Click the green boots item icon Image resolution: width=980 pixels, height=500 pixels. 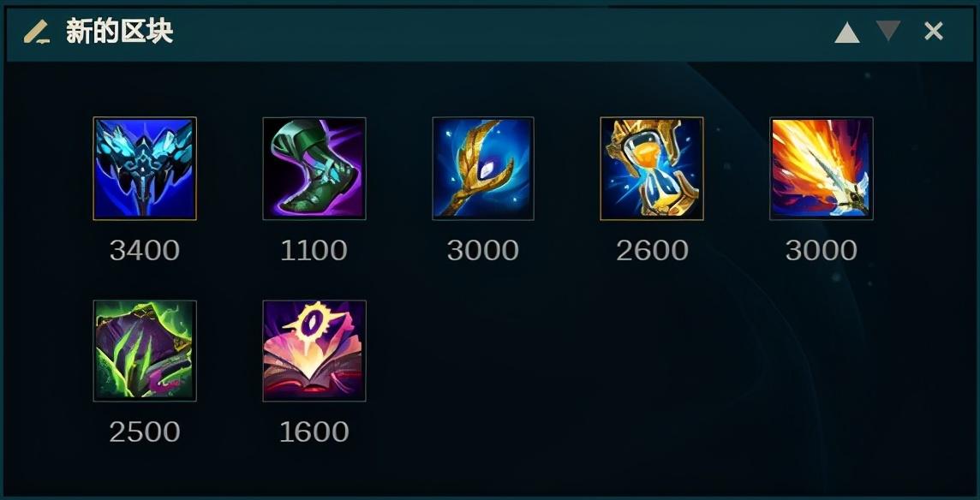[314, 169]
